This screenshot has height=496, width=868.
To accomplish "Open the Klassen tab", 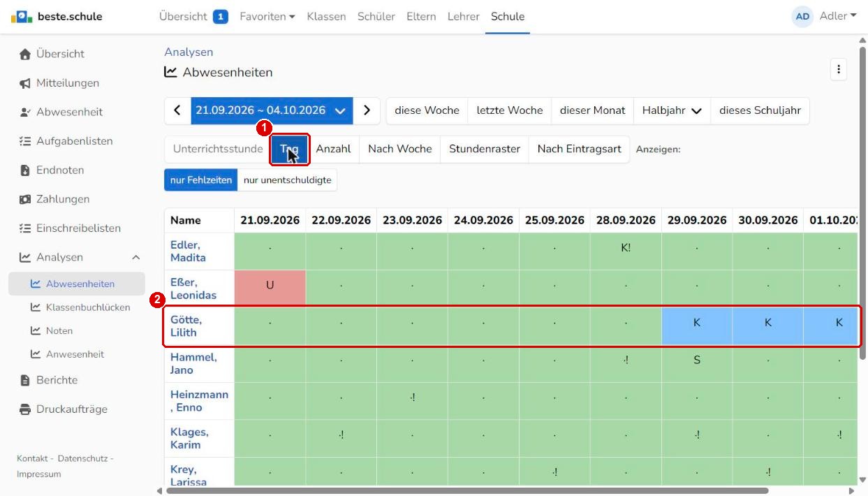I will click(x=326, y=16).
